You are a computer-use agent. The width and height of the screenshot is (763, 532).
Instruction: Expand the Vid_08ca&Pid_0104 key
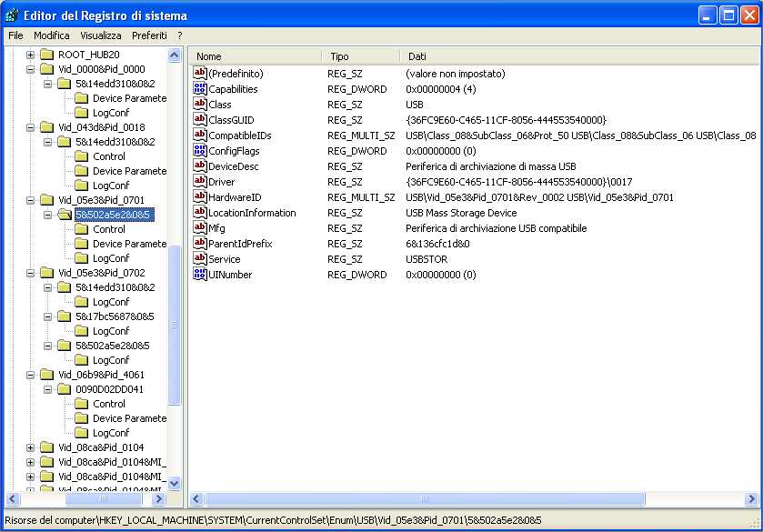click(30, 447)
